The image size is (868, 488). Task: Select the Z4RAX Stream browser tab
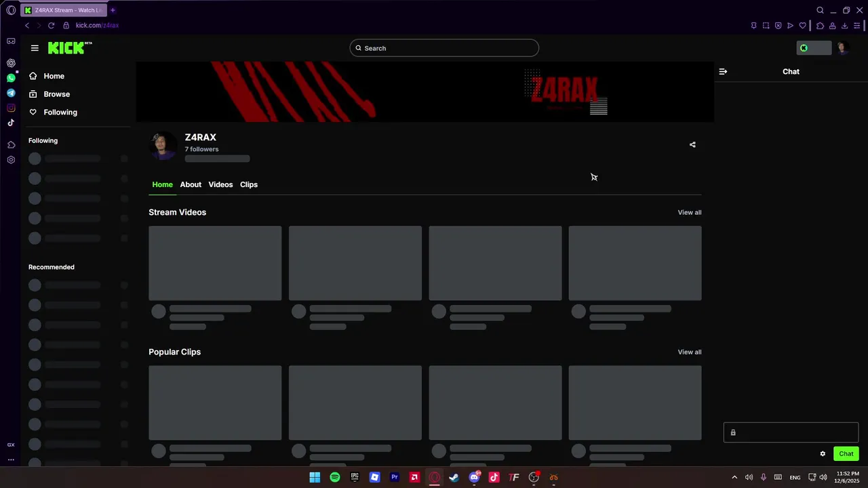[63, 10]
